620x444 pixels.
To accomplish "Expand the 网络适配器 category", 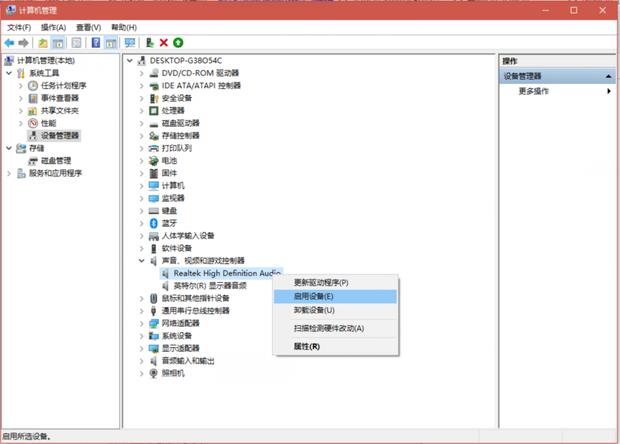I will click(142, 323).
